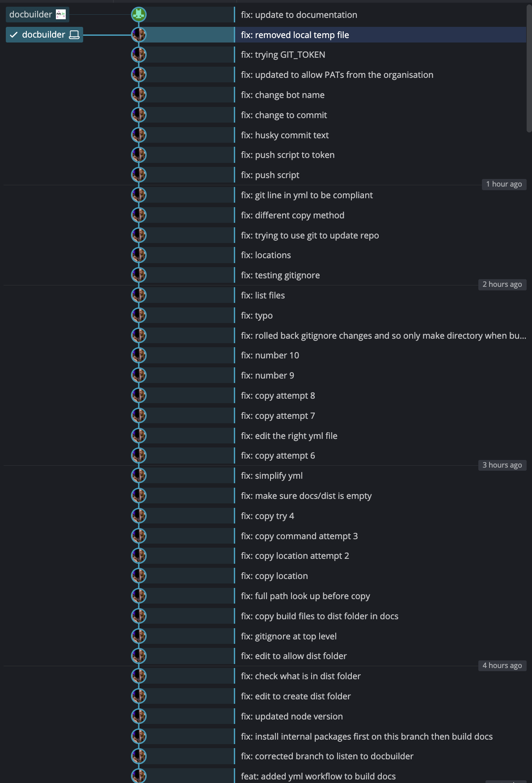Screen dimensions: 532x783
Task: Select commit 'fix: change bot name'
Action: [283, 95]
